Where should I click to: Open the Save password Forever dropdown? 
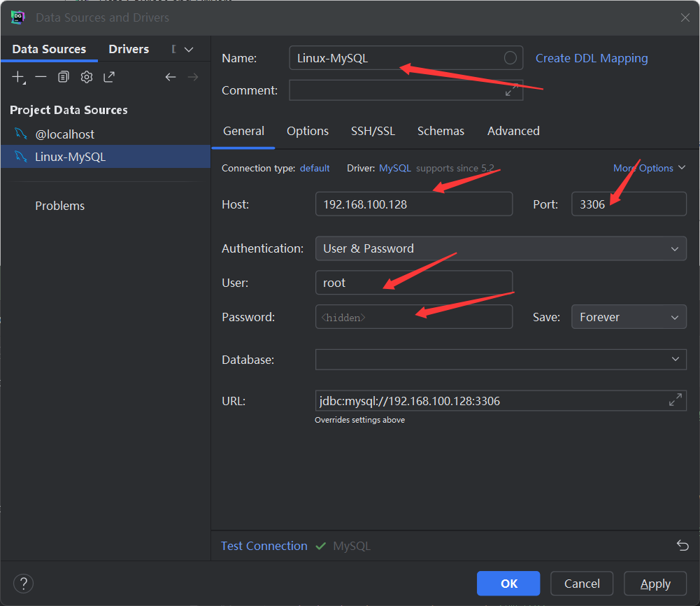(629, 316)
